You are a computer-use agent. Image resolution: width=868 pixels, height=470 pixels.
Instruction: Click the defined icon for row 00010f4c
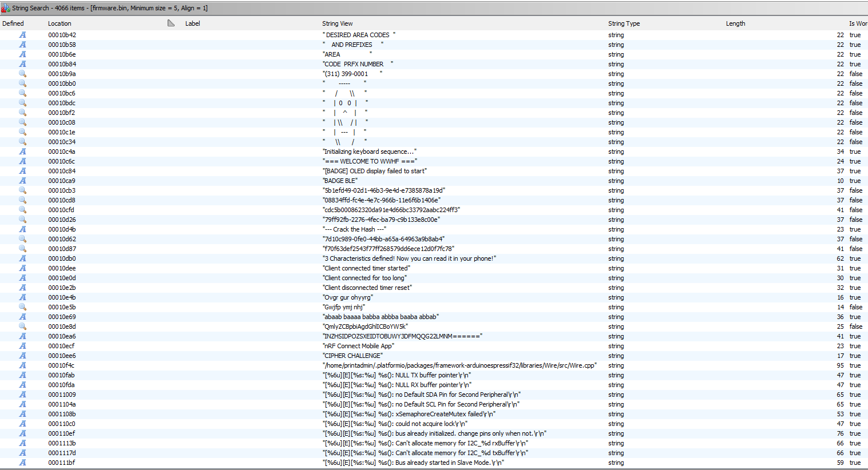[23, 365]
